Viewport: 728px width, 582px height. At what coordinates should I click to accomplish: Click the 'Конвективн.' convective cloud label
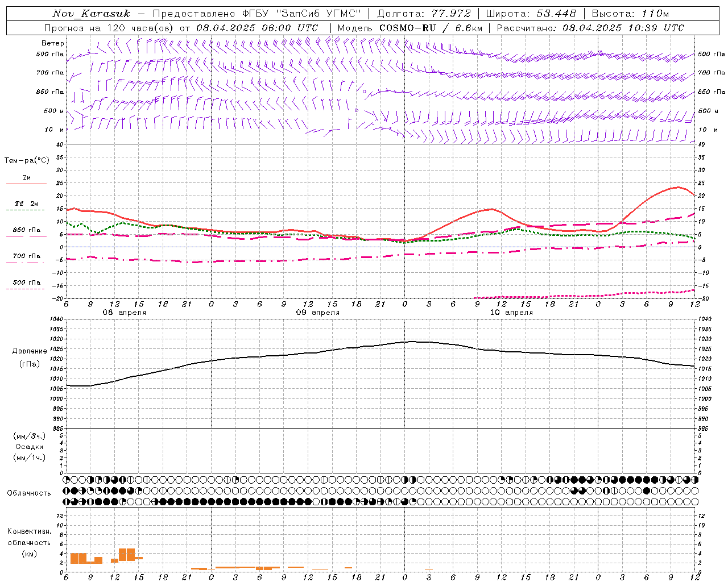pyautogui.click(x=30, y=531)
